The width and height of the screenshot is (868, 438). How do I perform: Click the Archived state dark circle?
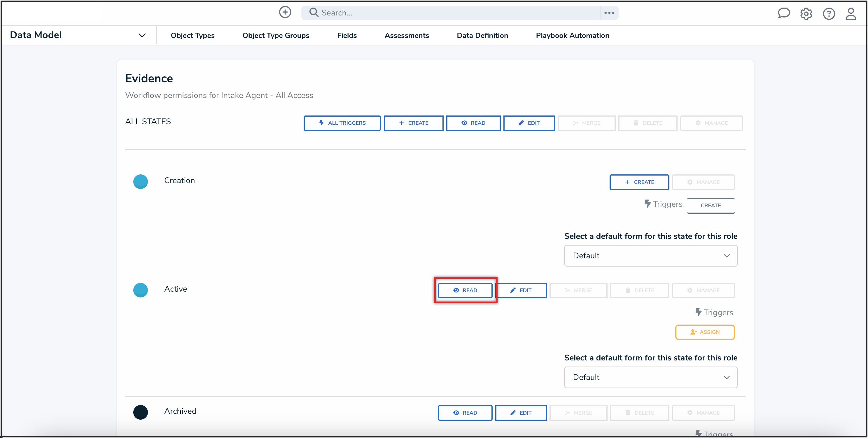coord(141,412)
